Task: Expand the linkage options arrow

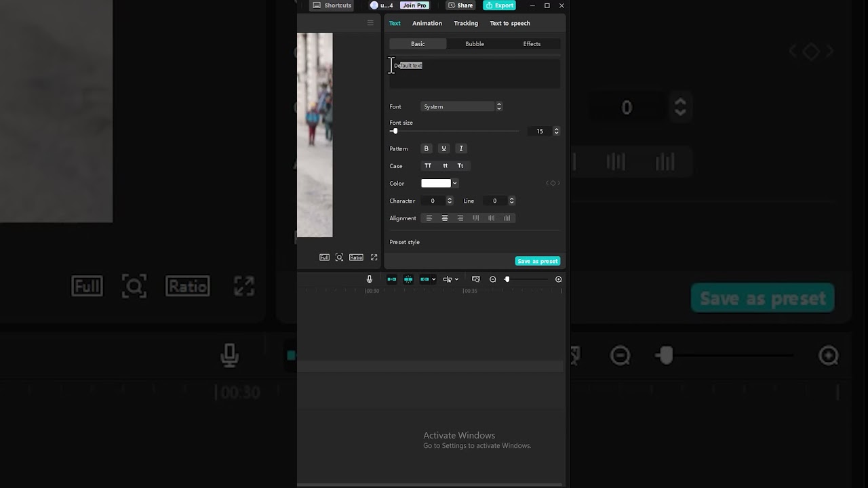Action: [434, 279]
